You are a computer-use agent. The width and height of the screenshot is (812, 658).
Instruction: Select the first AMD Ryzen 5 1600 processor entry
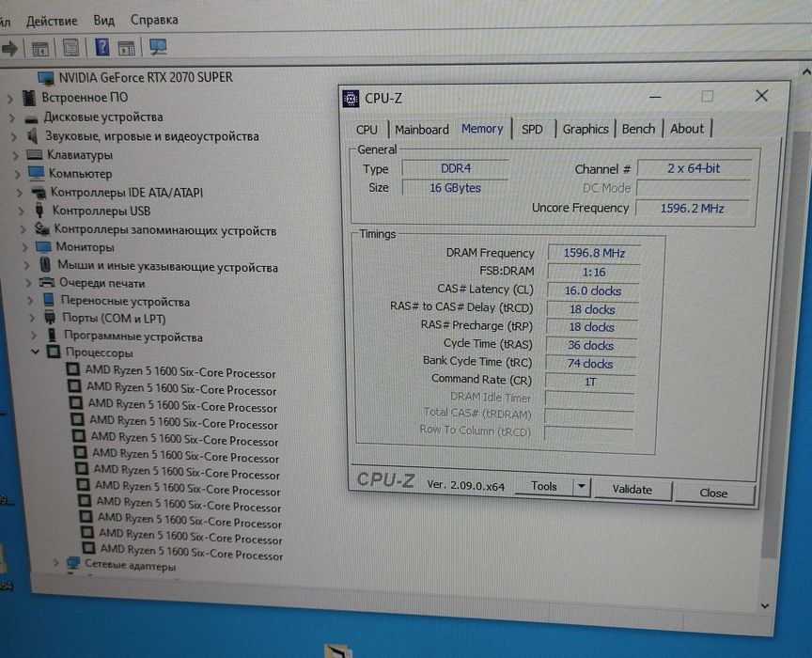tap(180, 372)
